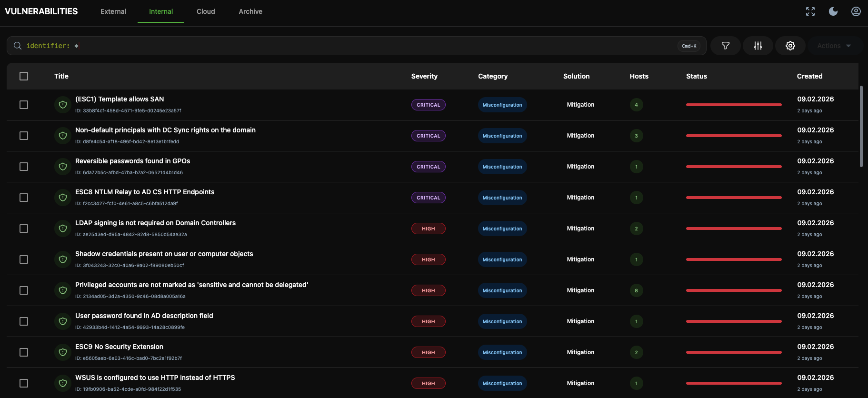Screen dimensions: 868x398
Task: Click status bar of ESC1 Template row
Action: (734, 105)
